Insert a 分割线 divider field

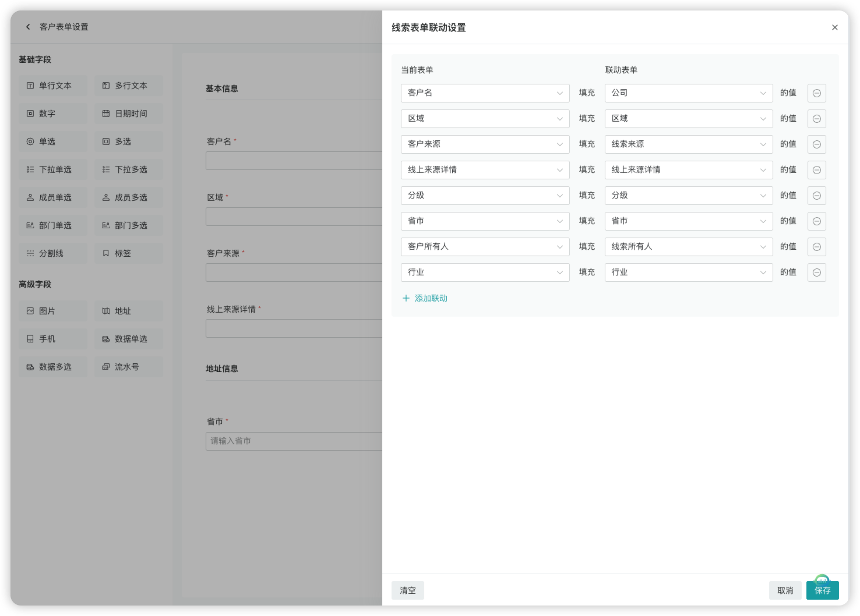tap(52, 253)
